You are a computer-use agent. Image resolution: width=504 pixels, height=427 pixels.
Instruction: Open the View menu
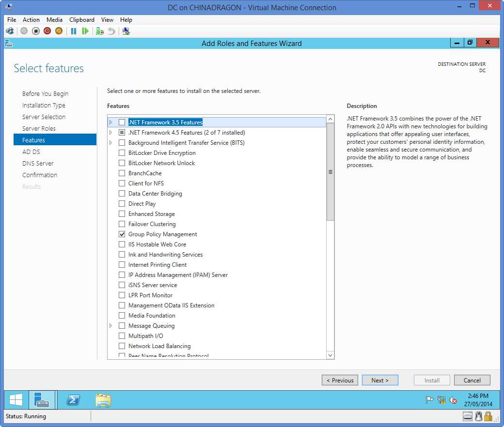point(107,19)
